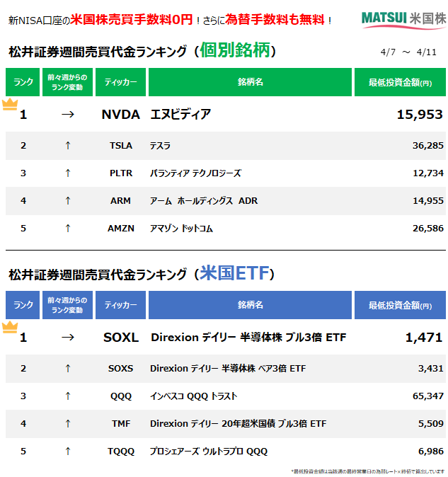Click the up arrow in the QQQ row

[x=67, y=396]
